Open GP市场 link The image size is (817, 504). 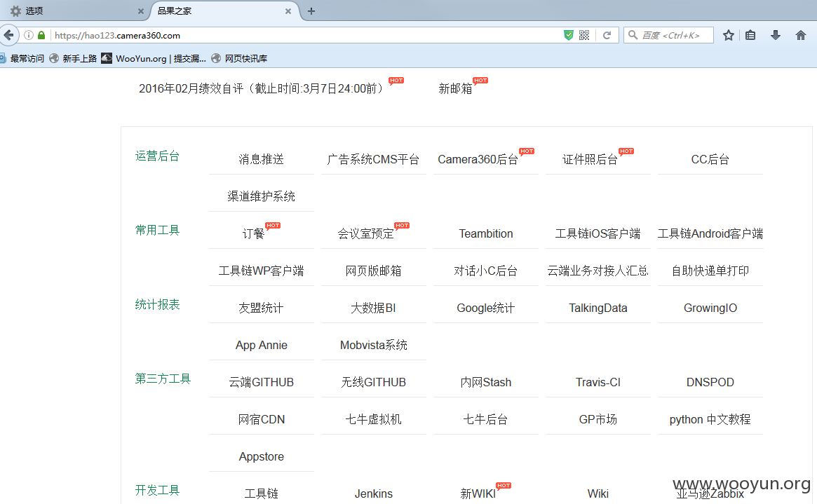tap(597, 420)
